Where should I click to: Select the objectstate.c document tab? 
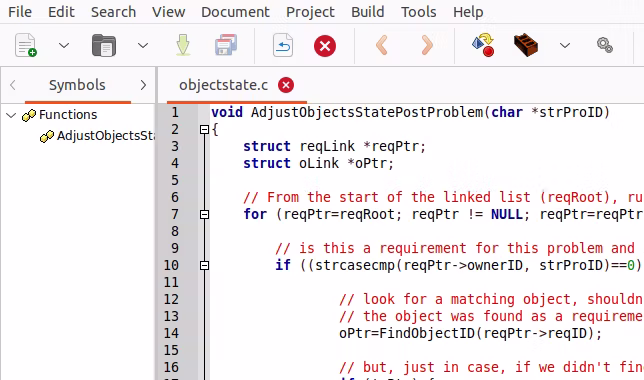click(x=223, y=85)
